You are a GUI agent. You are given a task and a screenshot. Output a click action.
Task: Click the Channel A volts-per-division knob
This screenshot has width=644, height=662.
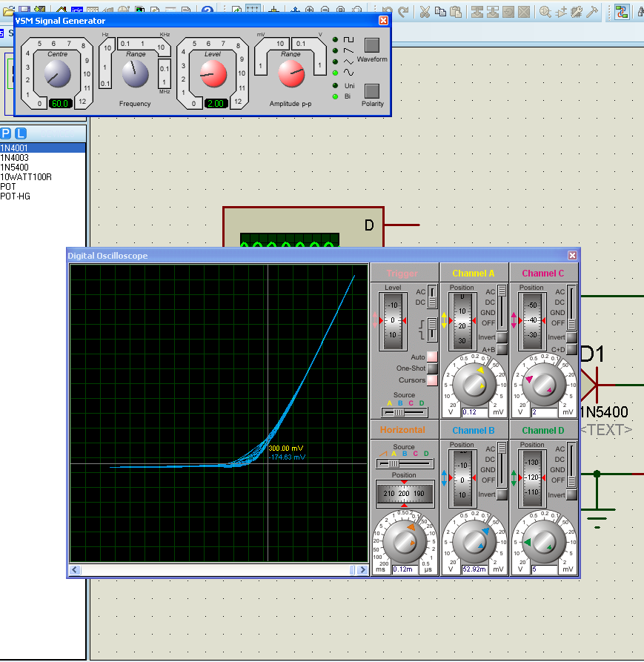(474, 385)
